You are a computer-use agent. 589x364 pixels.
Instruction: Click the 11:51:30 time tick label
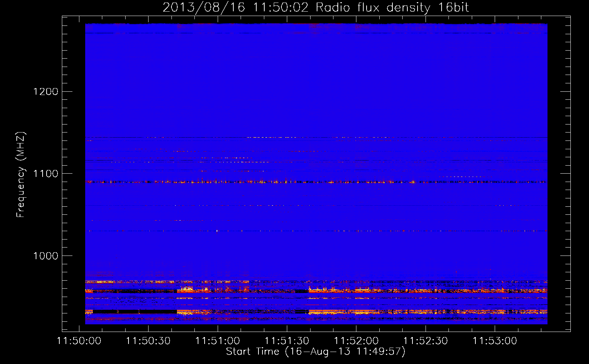[x=287, y=341]
